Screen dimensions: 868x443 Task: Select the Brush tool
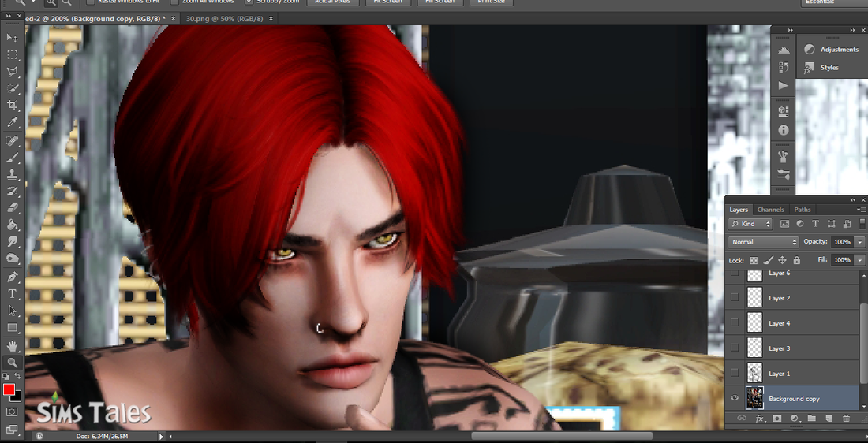(x=12, y=158)
